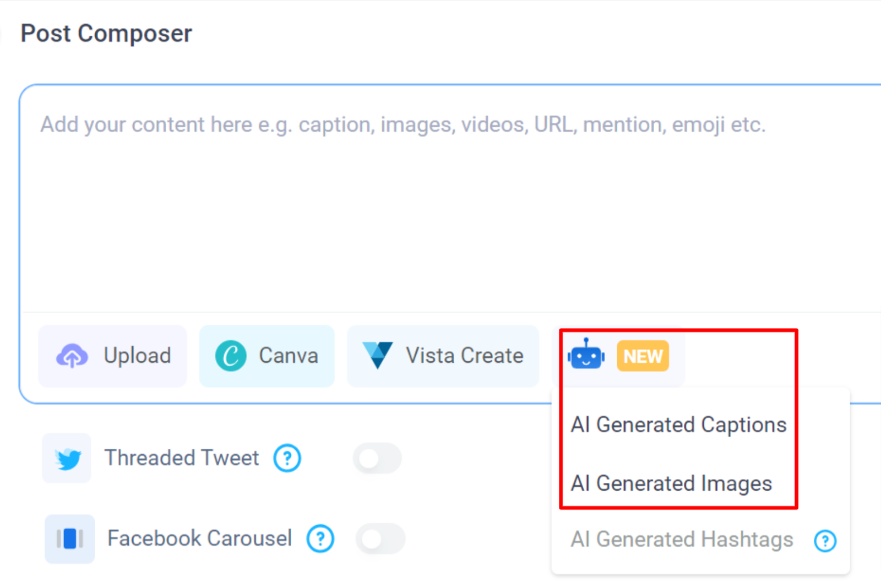Click the Twitter bird icon

(x=68, y=458)
